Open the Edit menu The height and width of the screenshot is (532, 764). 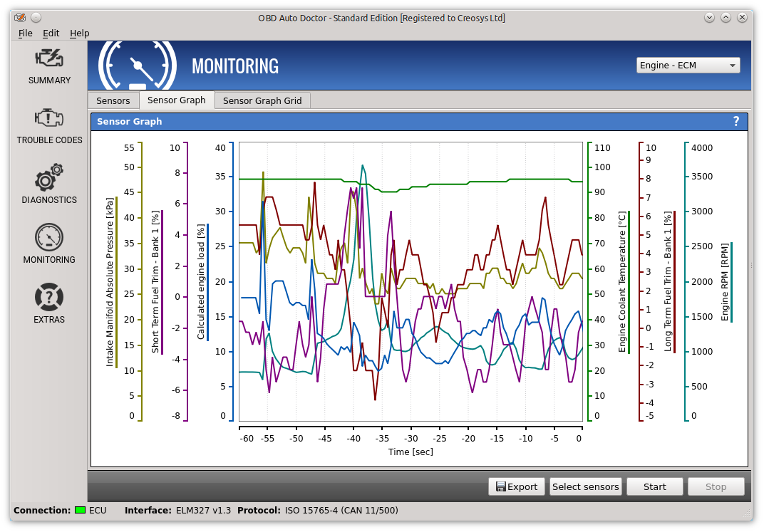[51, 33]
